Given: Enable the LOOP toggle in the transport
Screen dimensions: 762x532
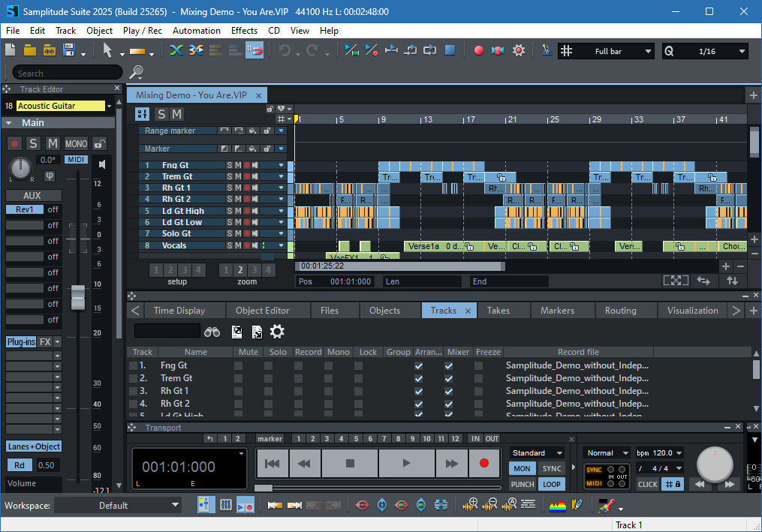Looking at the screenshot, I should click(552, 484).
